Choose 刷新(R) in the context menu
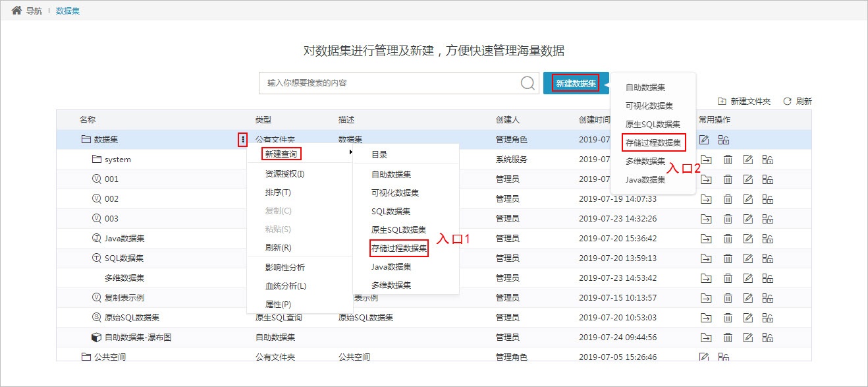Viewport: 868px width, 387px height. click(x=278, y=248)
